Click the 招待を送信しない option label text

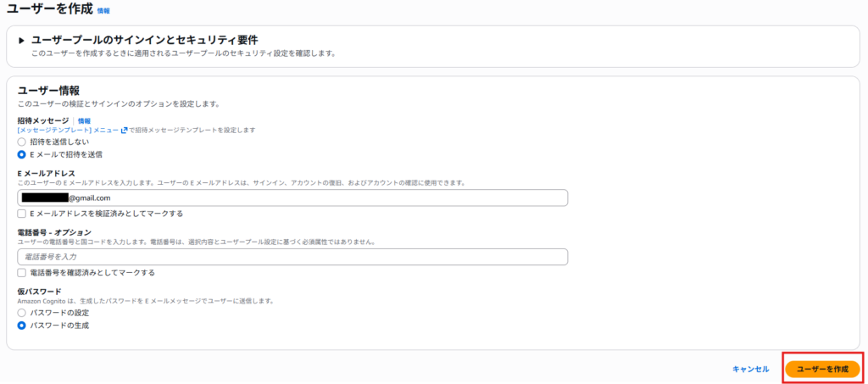(59, 142)
